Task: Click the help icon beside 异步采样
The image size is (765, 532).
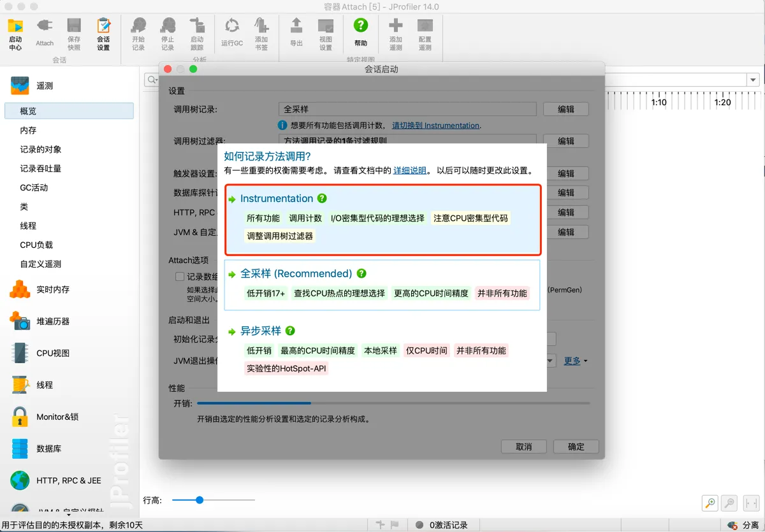Action: tap(290, 331)
